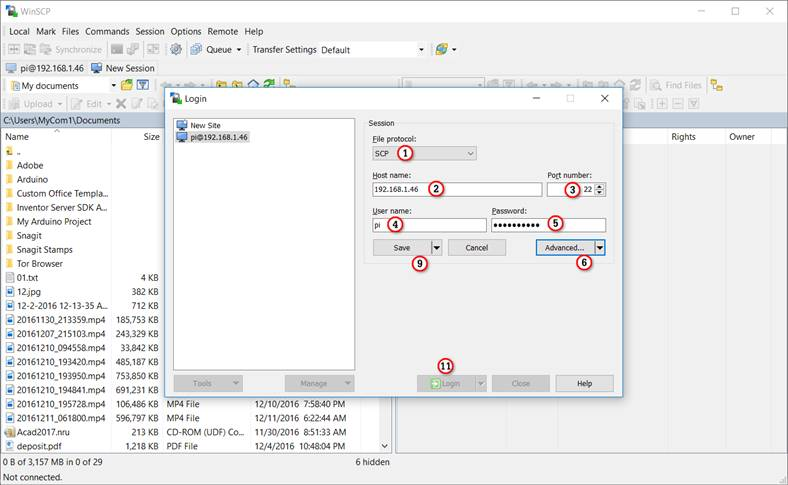Screen dimensions: 788x485
Task: Open Preferences via the gear icon
Action: click(x=175, y=49)
